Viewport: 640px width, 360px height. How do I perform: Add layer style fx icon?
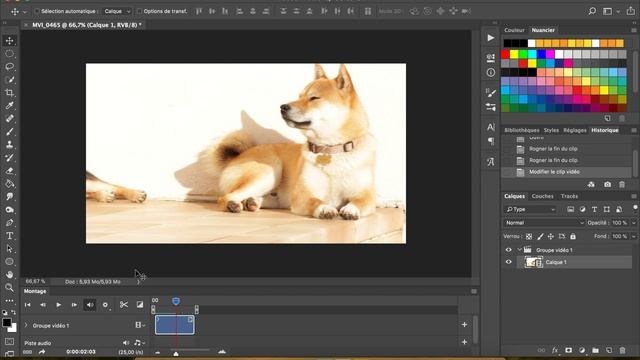click(x=555, y=350)
